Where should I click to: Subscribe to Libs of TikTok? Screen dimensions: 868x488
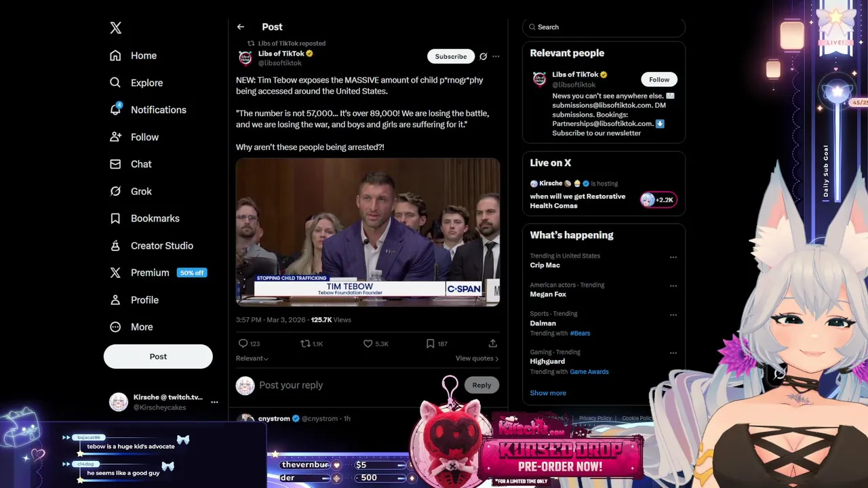pyautogui.click(x=451, y=56)
